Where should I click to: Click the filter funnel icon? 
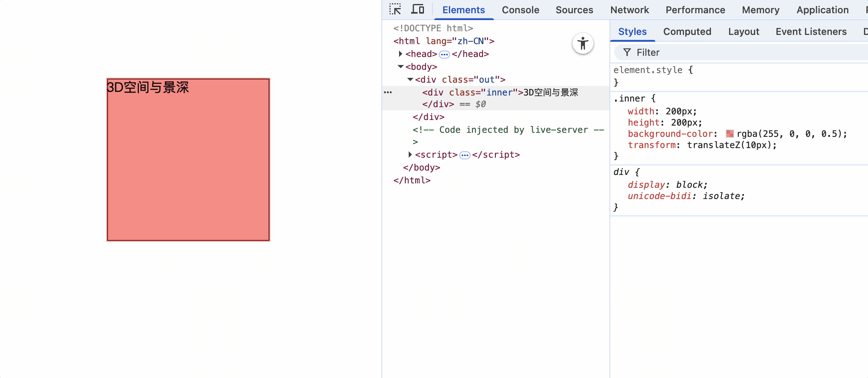click(627, 52)
